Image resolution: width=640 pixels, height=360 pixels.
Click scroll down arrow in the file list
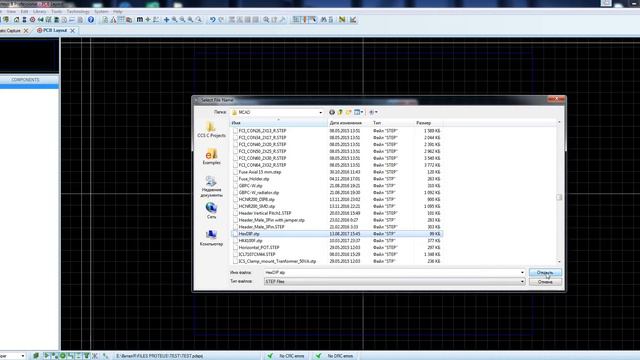(559, 261)
